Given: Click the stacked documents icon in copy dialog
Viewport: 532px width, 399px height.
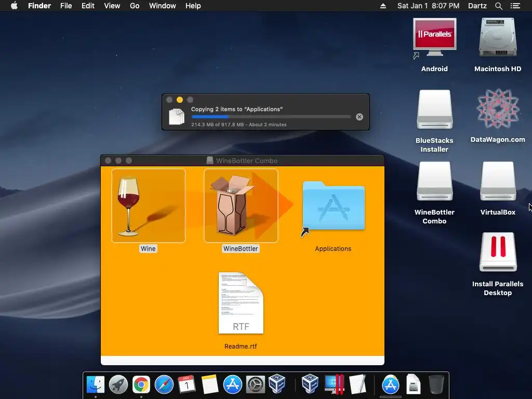Looking at the screenshot, I should (177, 117).
